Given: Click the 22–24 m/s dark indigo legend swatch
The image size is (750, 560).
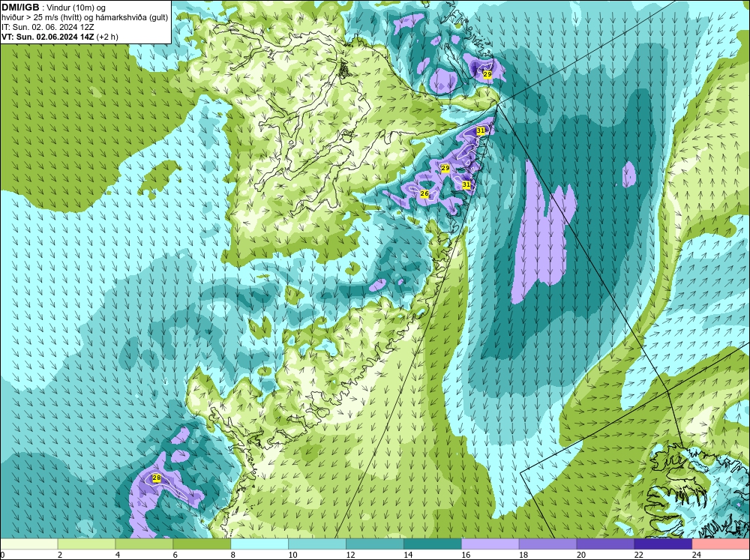Looking at the screenshot, I should tap(663, 544).
